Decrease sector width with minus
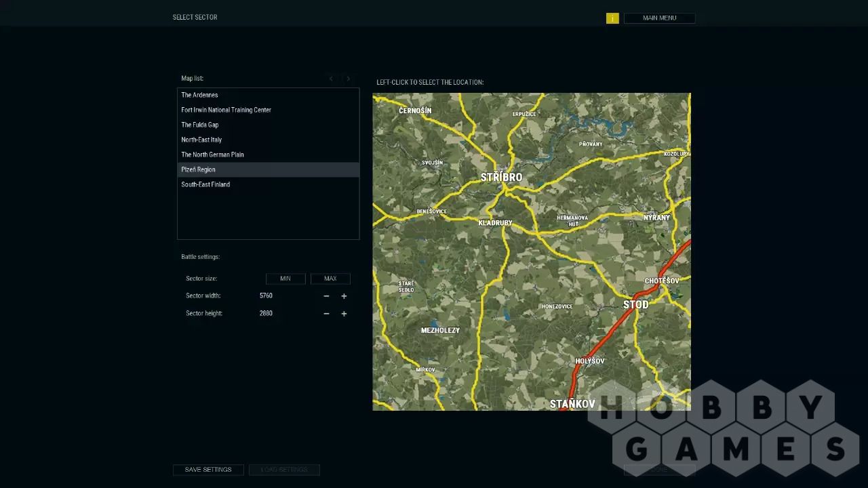The height and width of the screenshot is (488, 868). (x=326, y=296)
